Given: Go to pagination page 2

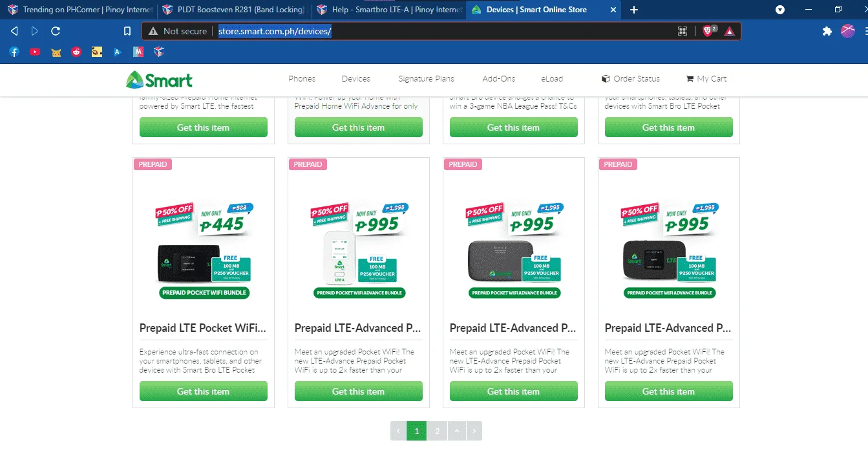Looking at the screenshot, I should pos(438,431).
